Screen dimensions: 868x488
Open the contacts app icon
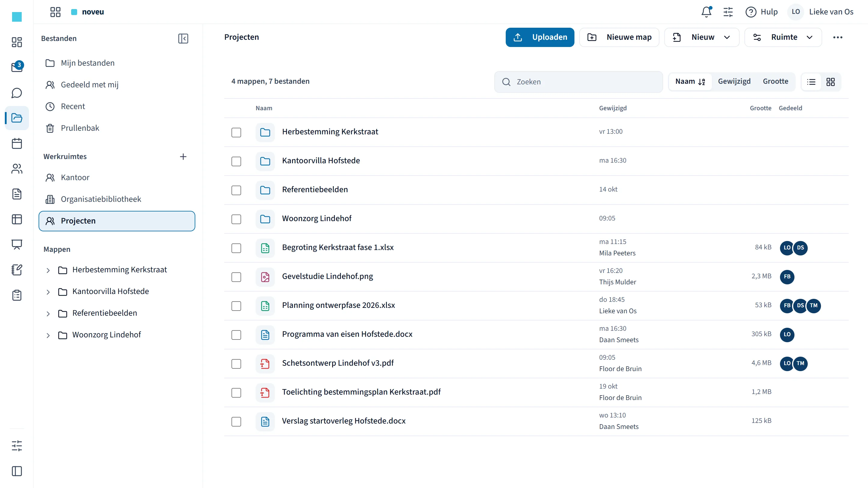click(x=17, y=169)
